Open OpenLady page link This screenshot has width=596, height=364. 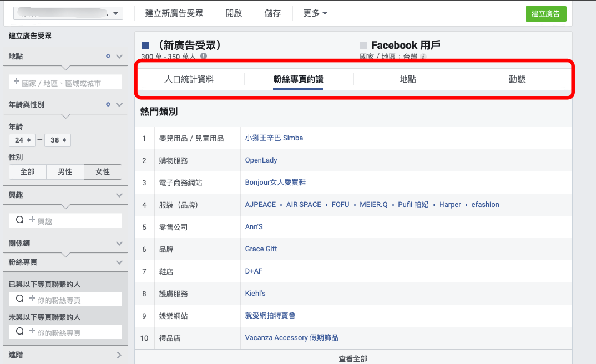(x=261, y=160)
